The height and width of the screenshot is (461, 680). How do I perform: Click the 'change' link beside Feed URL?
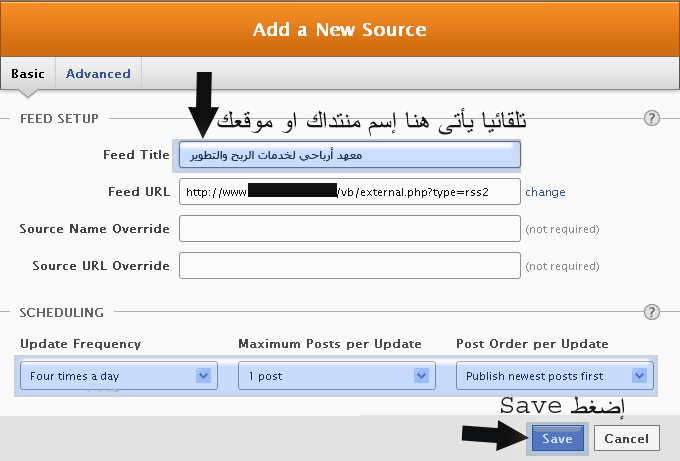545,192
